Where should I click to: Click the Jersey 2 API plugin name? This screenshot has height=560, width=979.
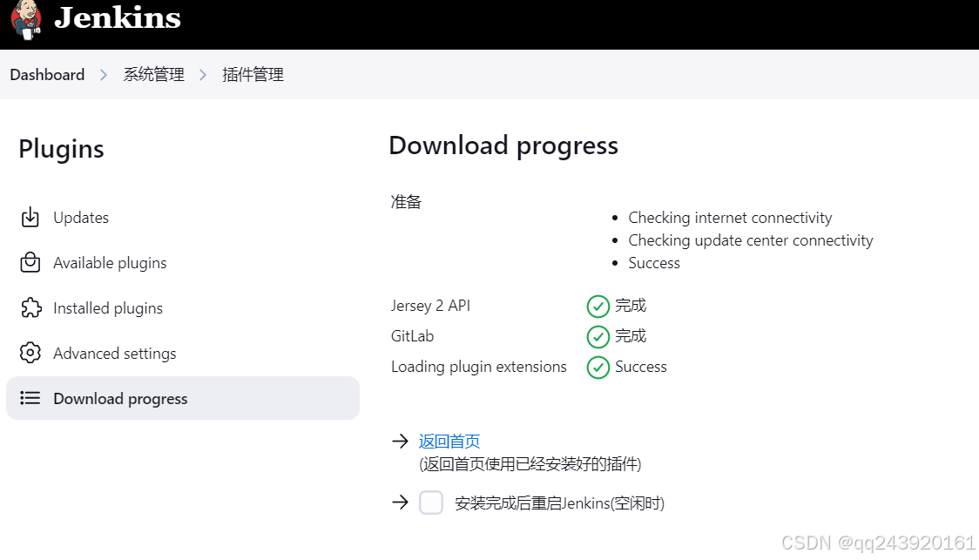pyautogui.click(x=430, y=306)
